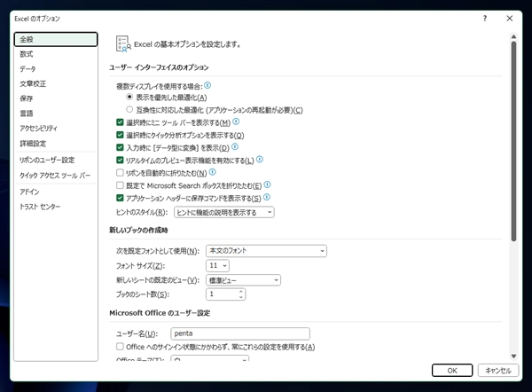Select 文章校正 category in sidebar
Image resolution: width=532 pixels, height=392 pixels.
point(56,84)
